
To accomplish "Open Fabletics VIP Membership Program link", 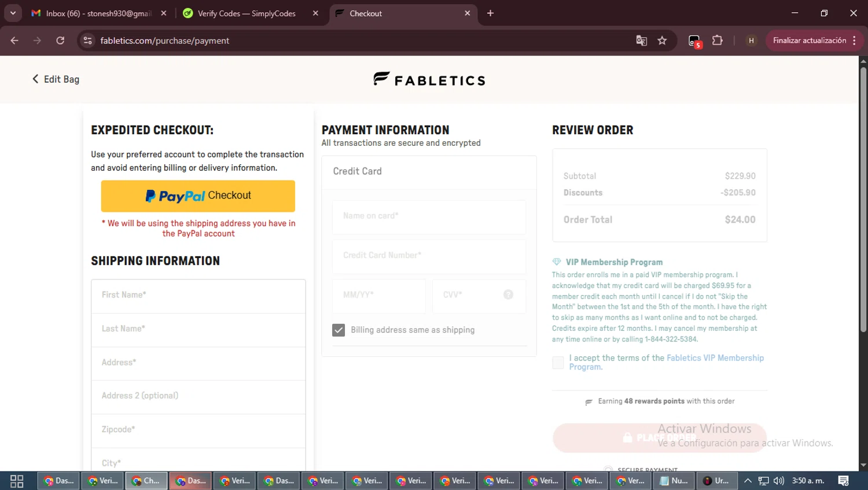I will (666, 362).
